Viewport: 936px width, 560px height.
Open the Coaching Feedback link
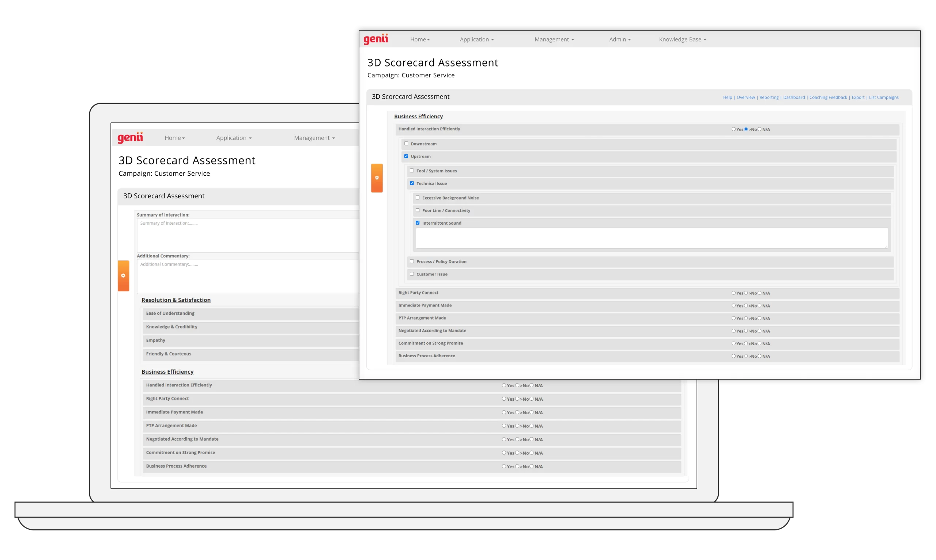[828, 98]
